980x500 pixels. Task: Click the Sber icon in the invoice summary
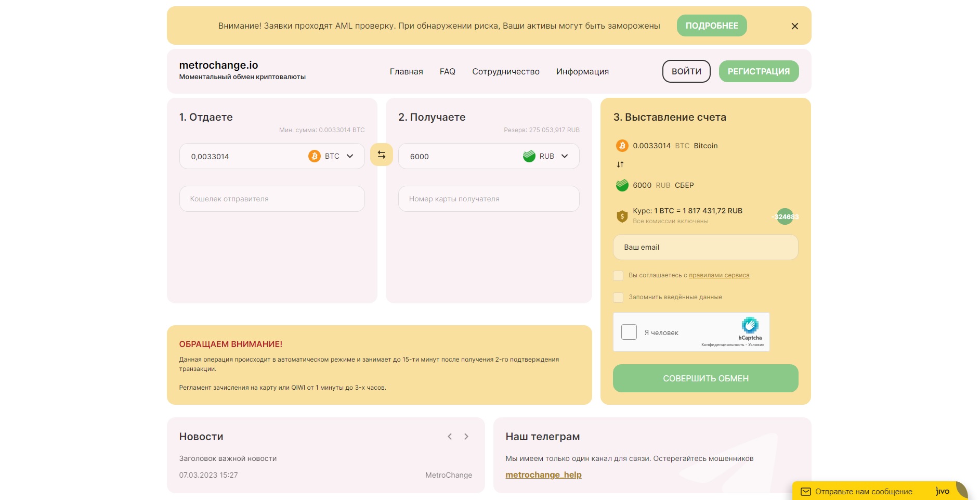[622, 185]
